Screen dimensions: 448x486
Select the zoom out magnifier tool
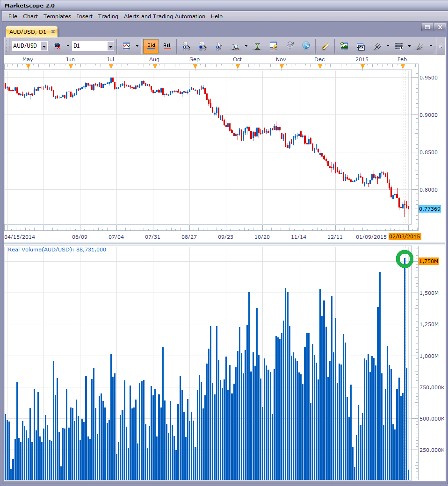(202, 46)
